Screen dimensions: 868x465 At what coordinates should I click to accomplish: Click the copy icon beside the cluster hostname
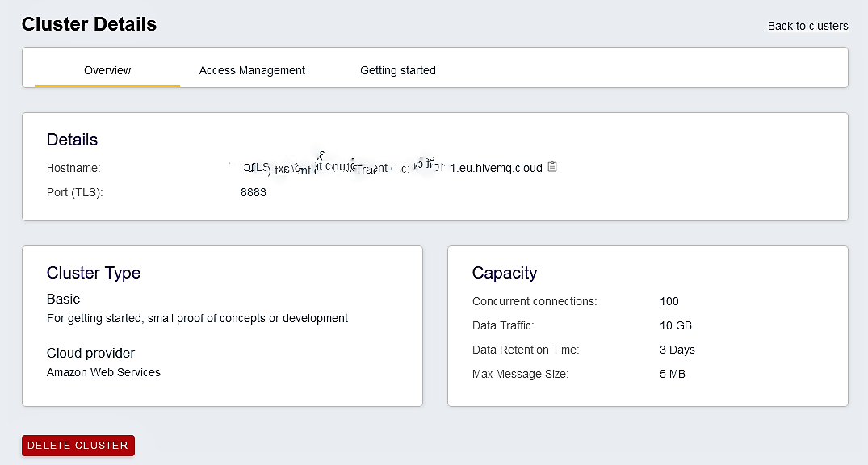point(552,166)
